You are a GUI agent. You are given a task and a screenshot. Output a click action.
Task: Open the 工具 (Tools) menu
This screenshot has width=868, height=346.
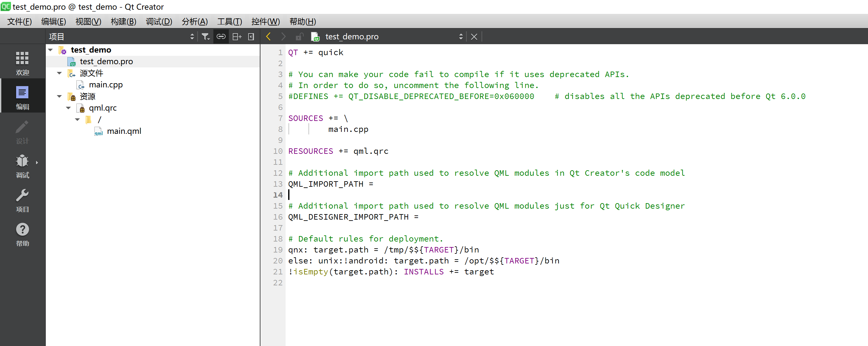tap(230, 22)
